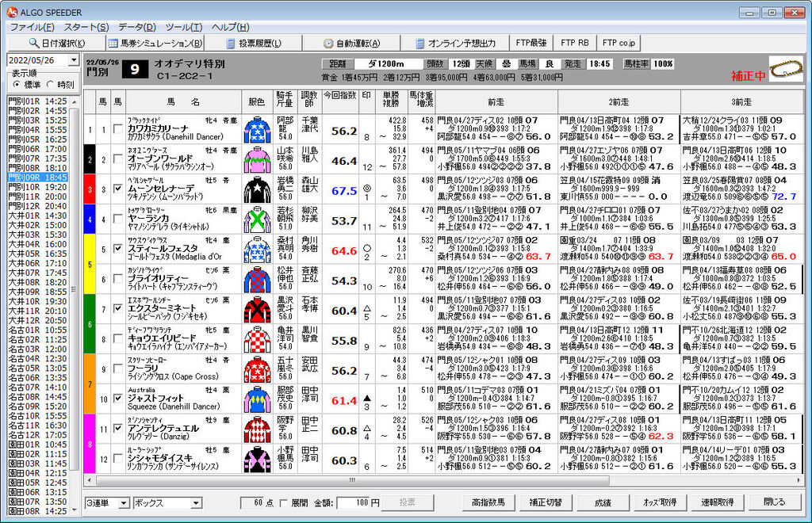Click the blue frame 4 color cell
Screen dimensions: 812x523
coord(90,220)
